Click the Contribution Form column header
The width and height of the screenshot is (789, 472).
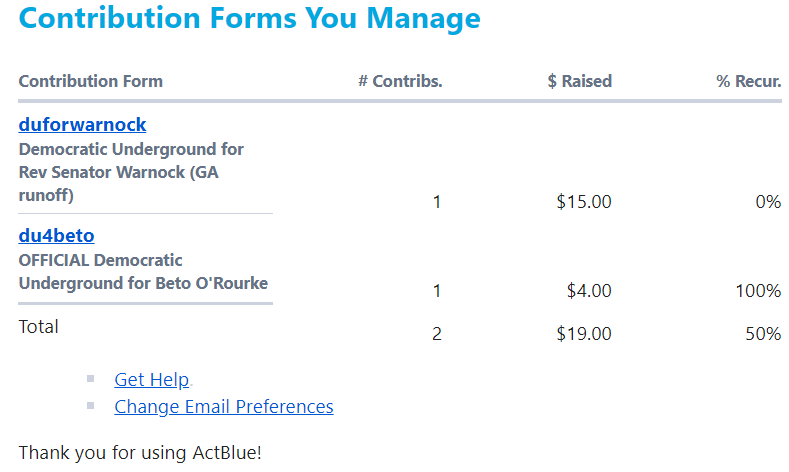[x=90, y=81]
